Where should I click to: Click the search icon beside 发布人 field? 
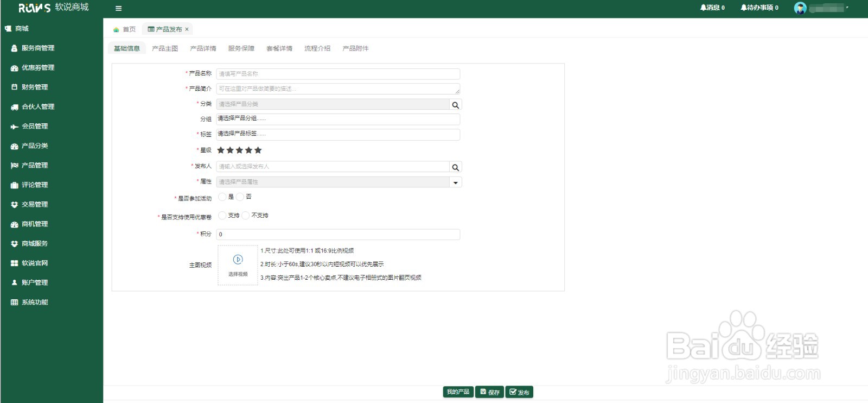tap(456, 167)
